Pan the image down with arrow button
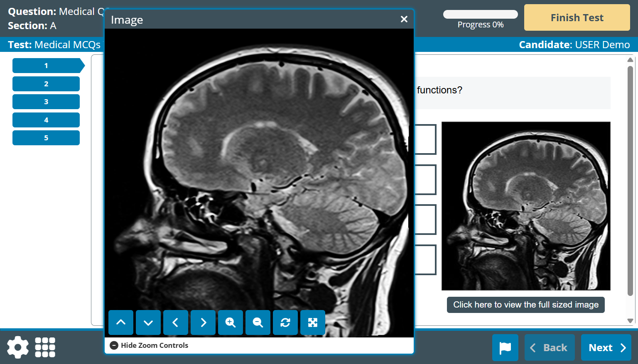The height and width of the screenshot is (364, 638). tap(148, 322)
